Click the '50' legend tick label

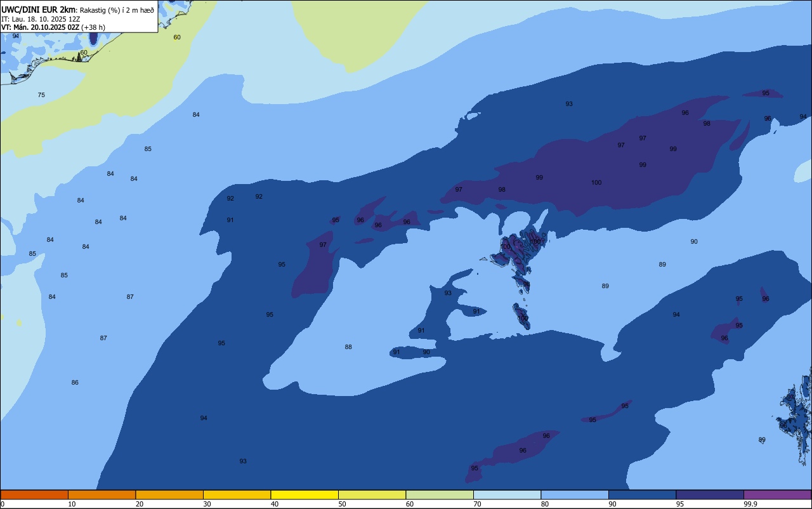pos(343,504)
